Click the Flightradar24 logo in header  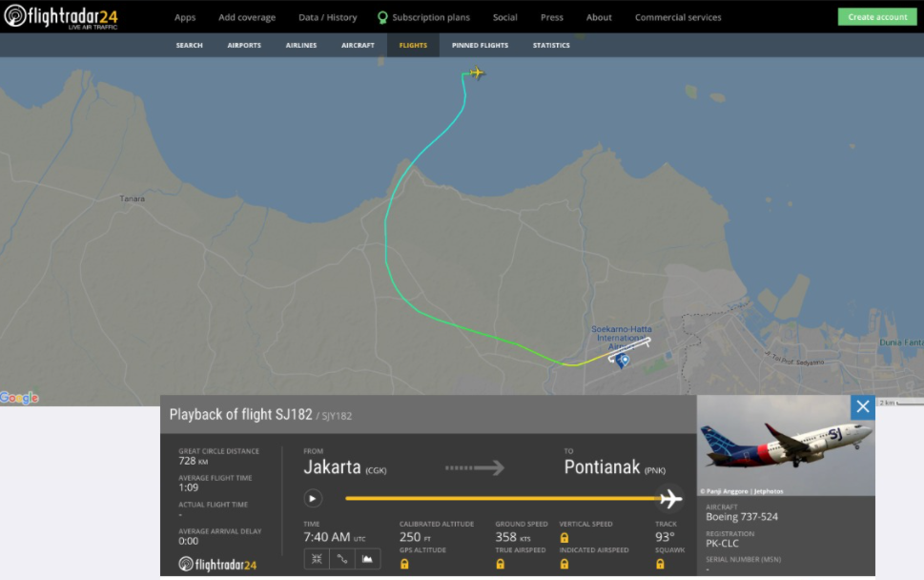click(x=60, y=16)
